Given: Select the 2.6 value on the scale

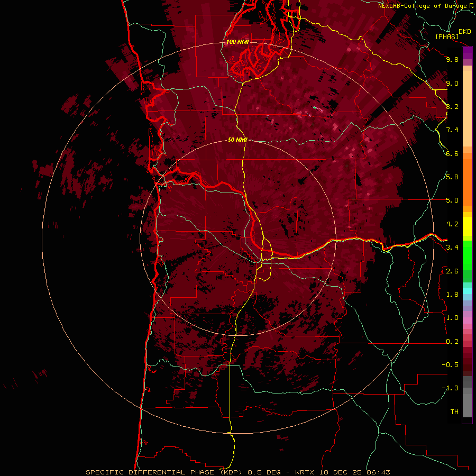Looking at the screenshot, I should pos(452,271).
